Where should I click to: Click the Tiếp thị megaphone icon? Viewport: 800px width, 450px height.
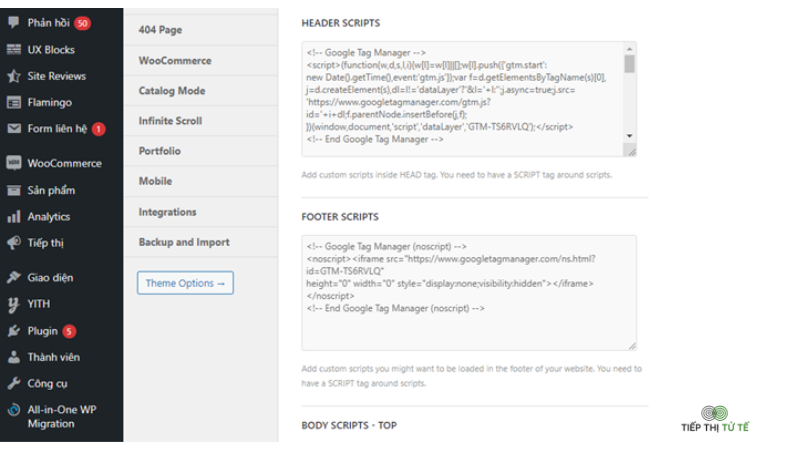point(14,243)
